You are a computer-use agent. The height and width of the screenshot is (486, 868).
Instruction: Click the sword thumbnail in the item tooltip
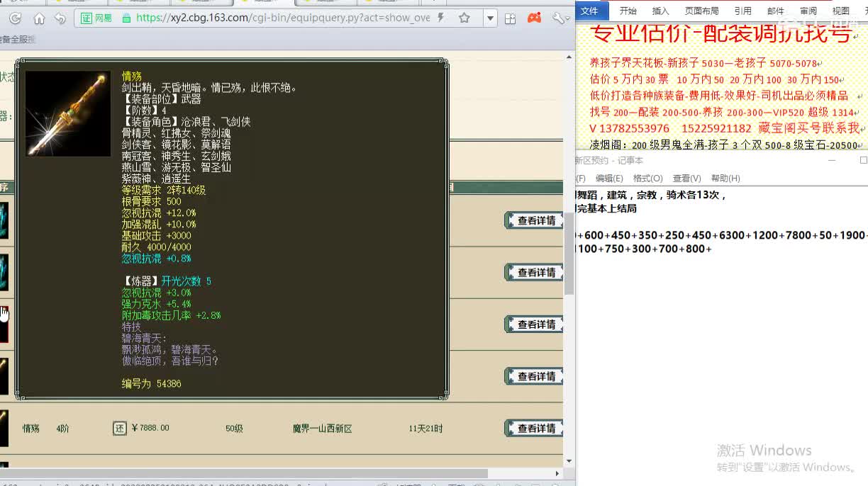[68, 113]
